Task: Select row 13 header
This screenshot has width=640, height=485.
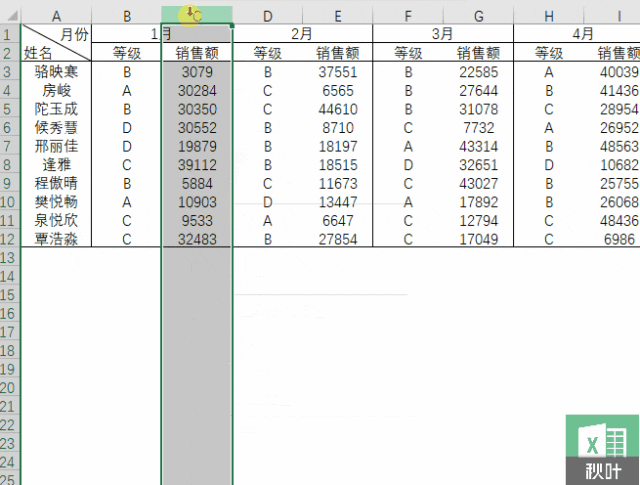Action: tap(10, 258)
